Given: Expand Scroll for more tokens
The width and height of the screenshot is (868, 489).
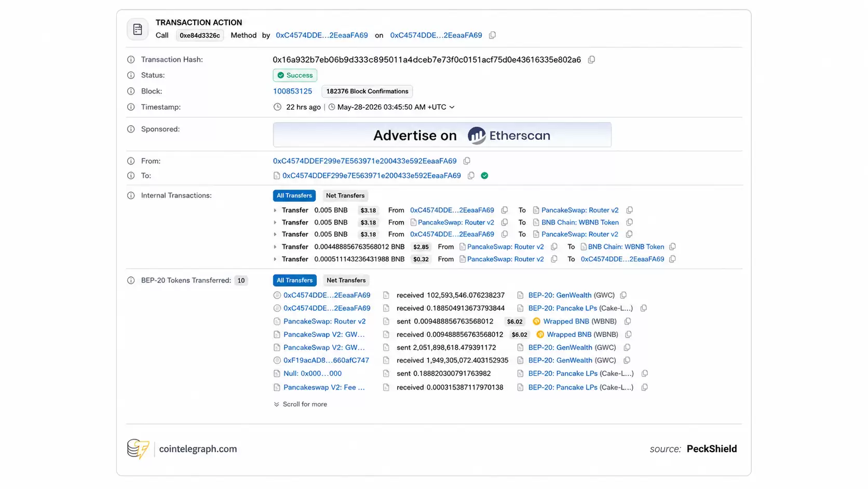Looking at the screenshot, I should 300,404.
